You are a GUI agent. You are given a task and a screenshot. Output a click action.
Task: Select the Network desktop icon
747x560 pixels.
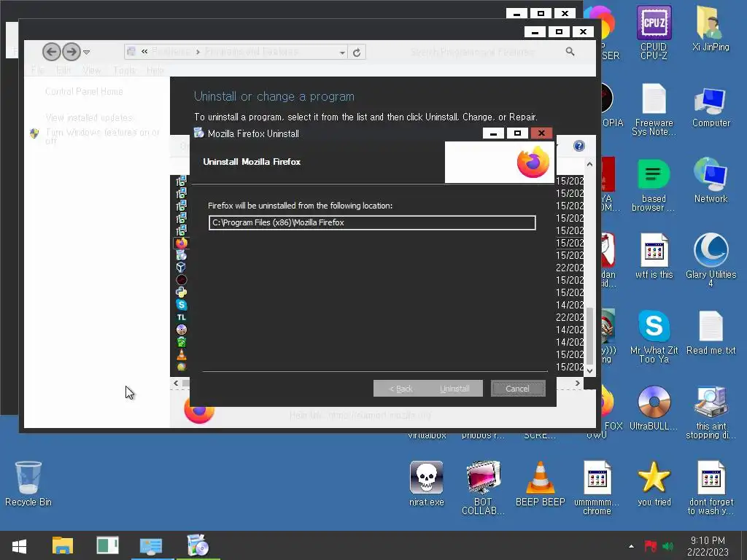(711, 181)
